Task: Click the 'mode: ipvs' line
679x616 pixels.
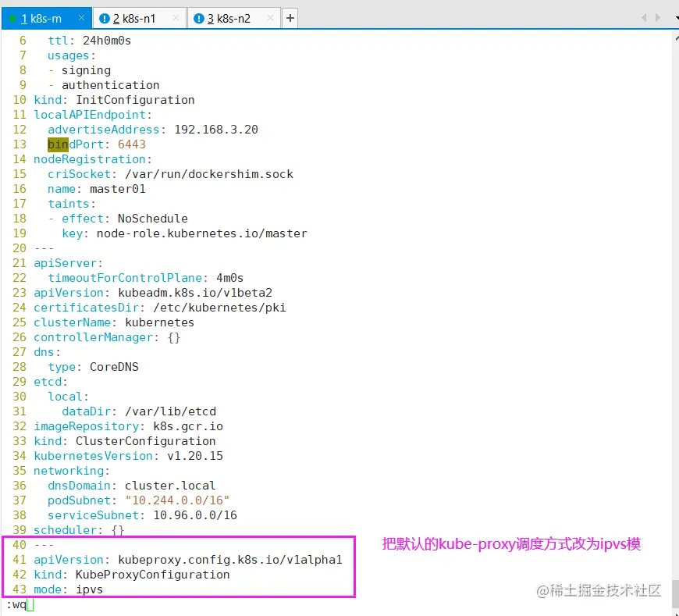Action: [69, 589]
